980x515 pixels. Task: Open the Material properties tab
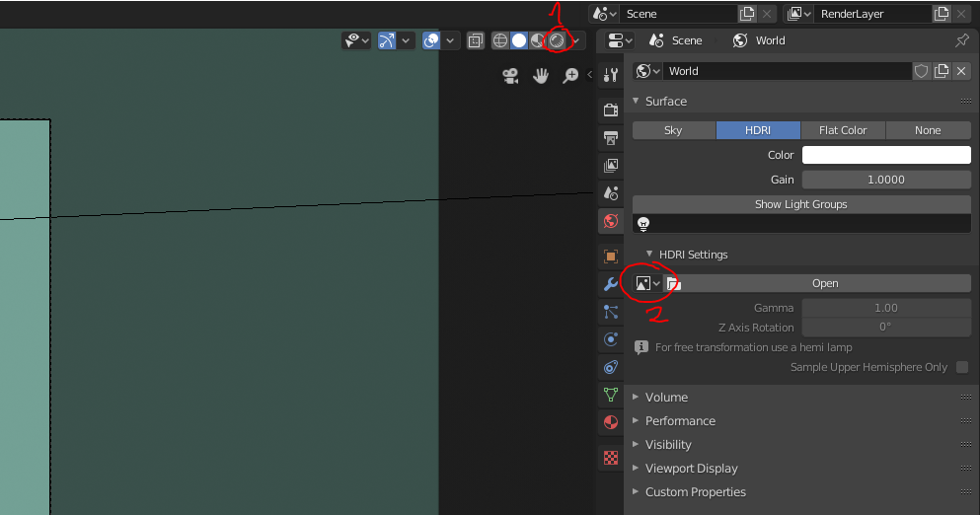(x=611, y=422)
